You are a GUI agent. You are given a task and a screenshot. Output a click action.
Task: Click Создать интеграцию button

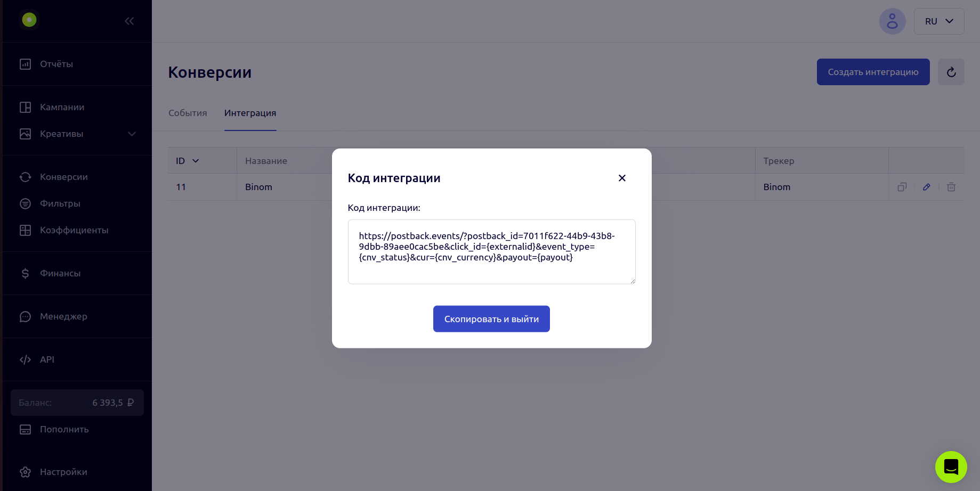873,72
